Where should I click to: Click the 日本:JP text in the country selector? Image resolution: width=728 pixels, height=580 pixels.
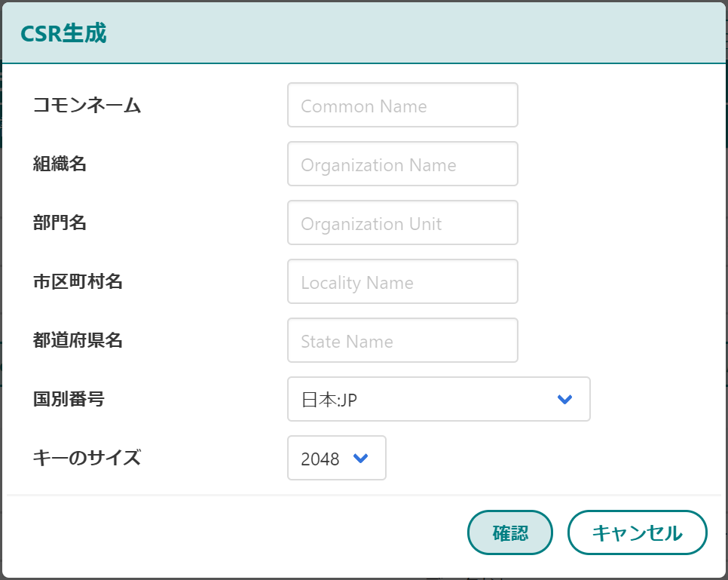click(x=329, y=400)
